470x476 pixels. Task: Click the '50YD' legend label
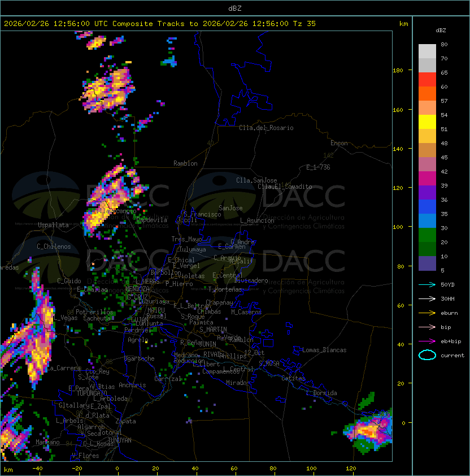pyautogui.click(x=447, y=284)
